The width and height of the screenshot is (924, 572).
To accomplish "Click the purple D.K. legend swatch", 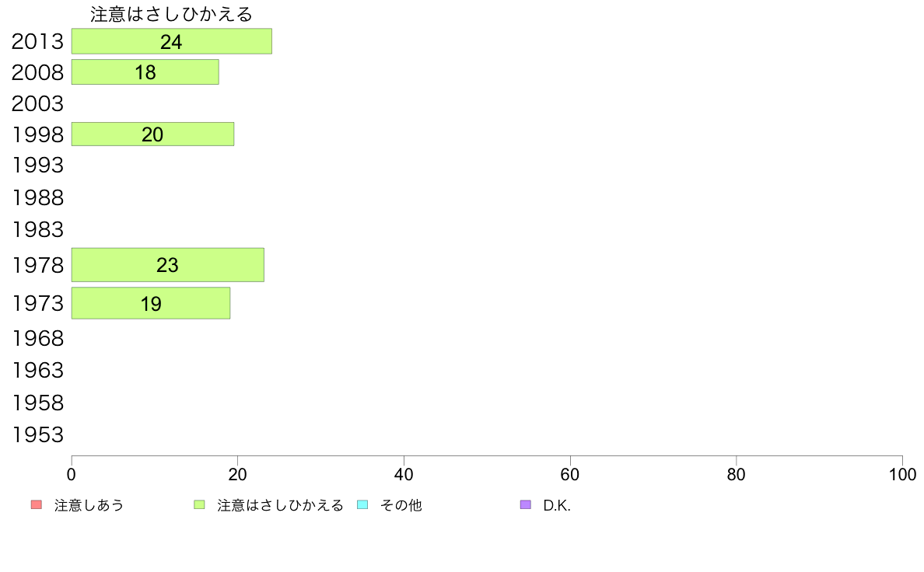I will coord(526,505).
